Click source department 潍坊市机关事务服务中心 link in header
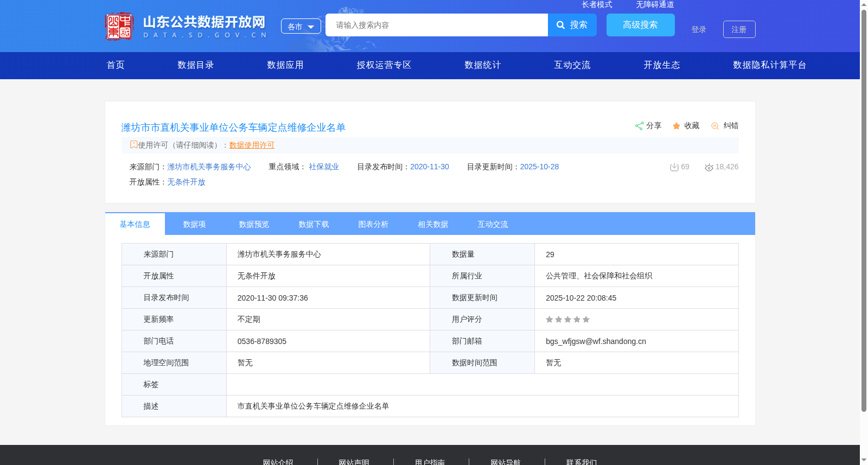 tap(209, 167)
